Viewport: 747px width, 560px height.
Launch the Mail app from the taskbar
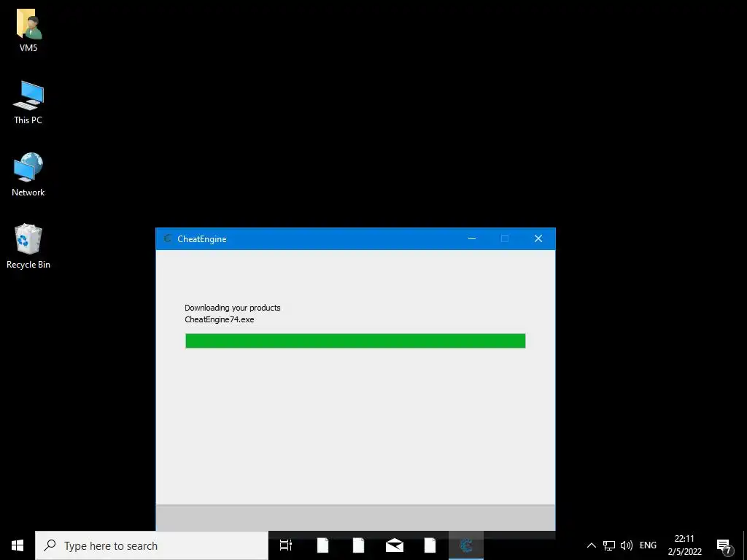click(x=395, y=545)
